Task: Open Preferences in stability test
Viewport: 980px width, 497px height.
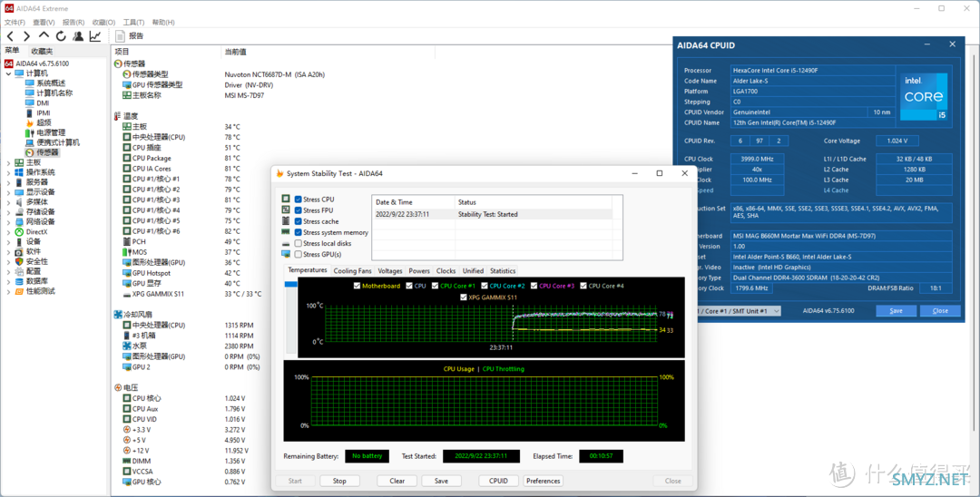Action: 544,481
